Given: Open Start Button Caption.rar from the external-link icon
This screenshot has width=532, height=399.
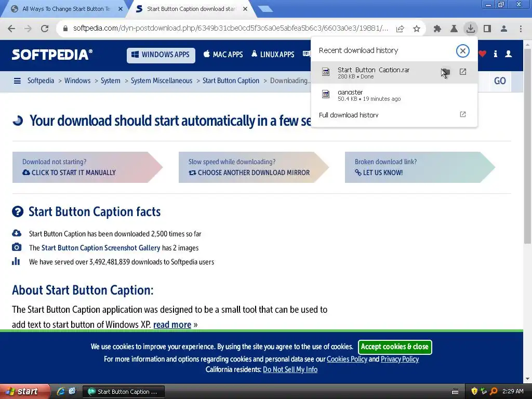Looking at the screenshot, I should pyautogui.click(x=463, y=72).
